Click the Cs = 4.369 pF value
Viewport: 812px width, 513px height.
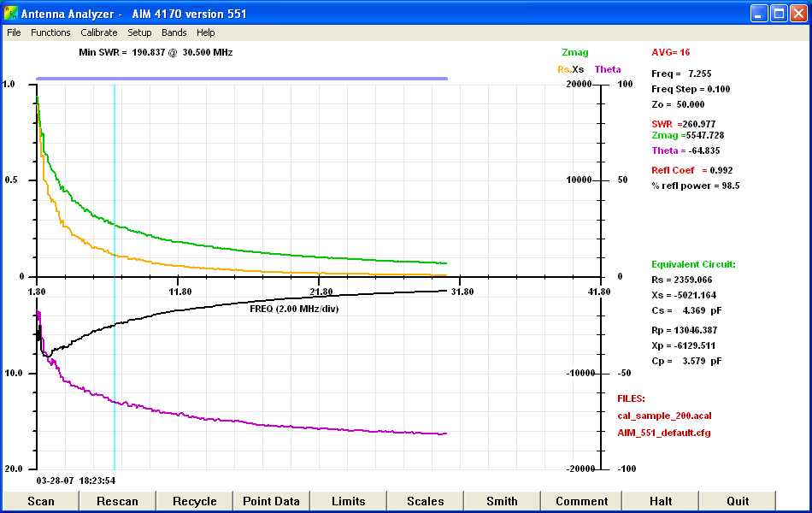tap(686, 310)
